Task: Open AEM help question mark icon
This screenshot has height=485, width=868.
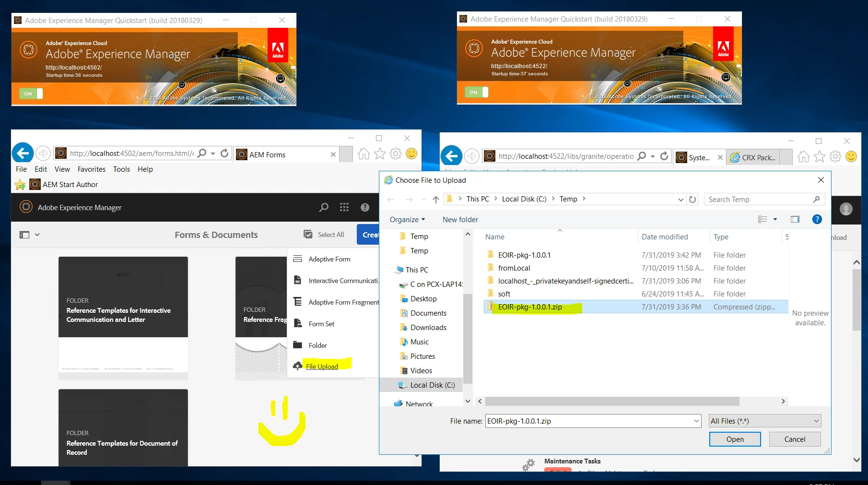Action: coord(365,207)
